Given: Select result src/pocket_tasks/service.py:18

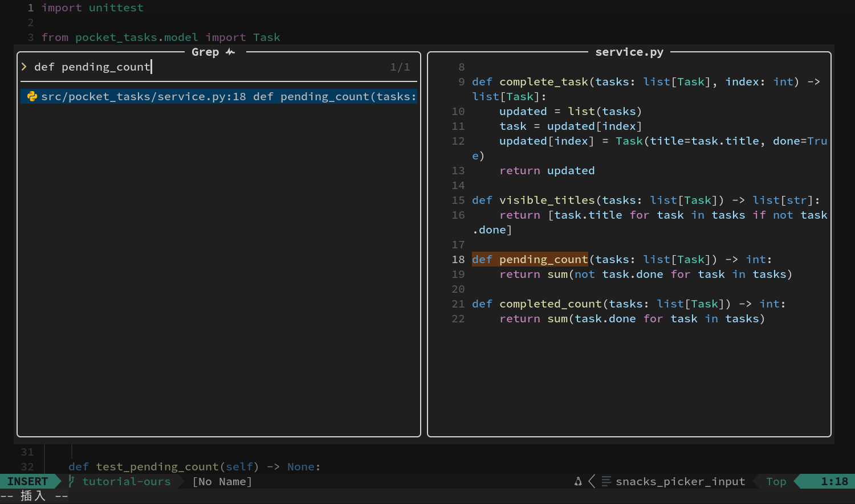Looking at the screenshot, I should click(x=219, y=96).
